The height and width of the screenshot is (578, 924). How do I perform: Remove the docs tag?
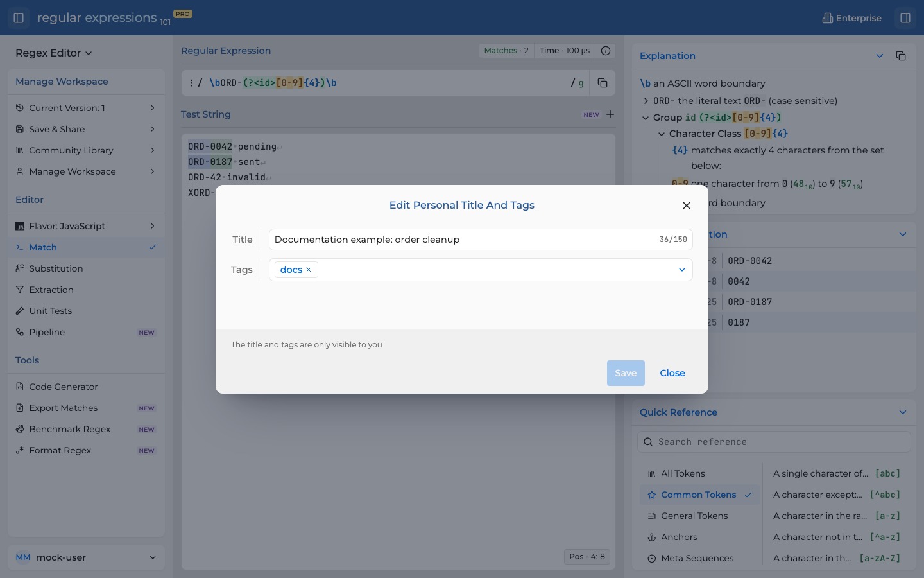pyautogui.click(x=309, y=270)
